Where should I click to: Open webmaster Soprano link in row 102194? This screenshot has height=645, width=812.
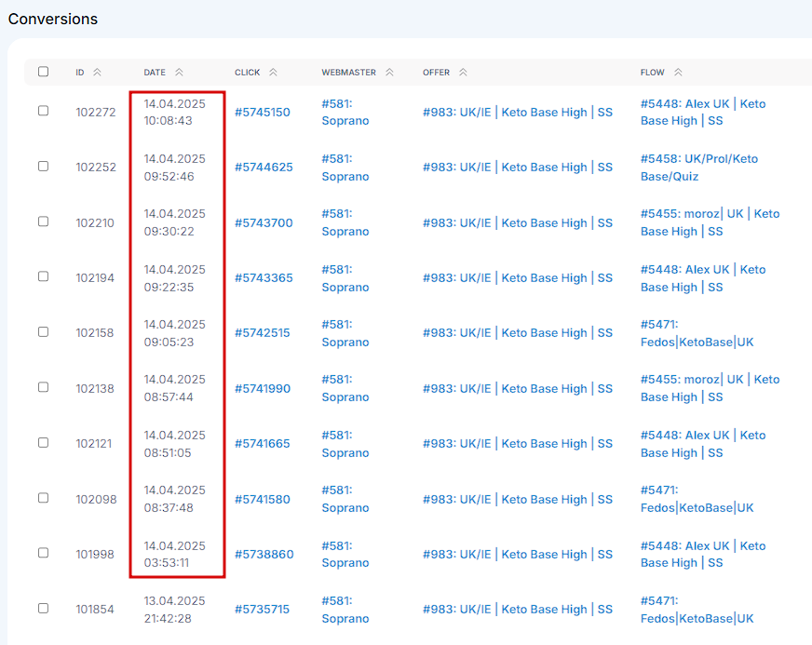tap(345, 278)
